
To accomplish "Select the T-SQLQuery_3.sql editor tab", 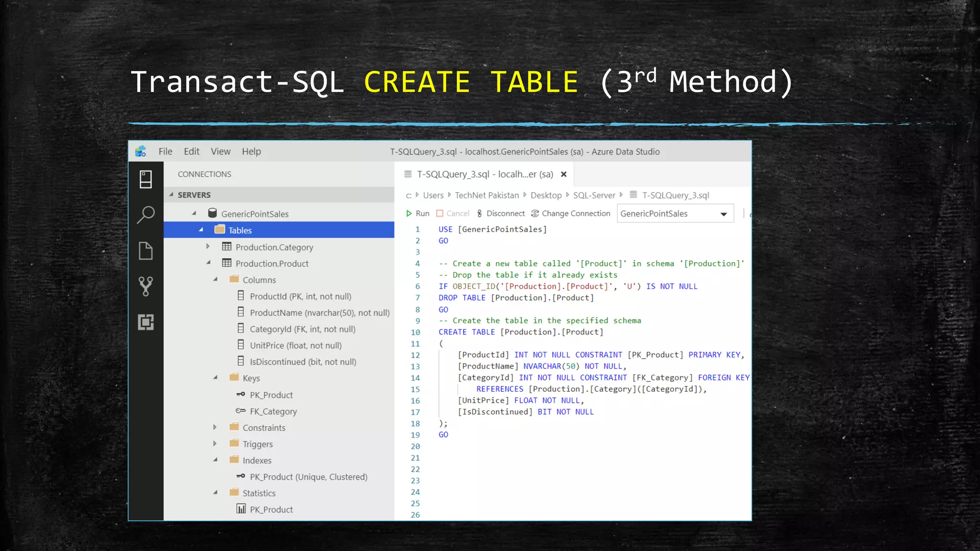I will coord(484,174).
